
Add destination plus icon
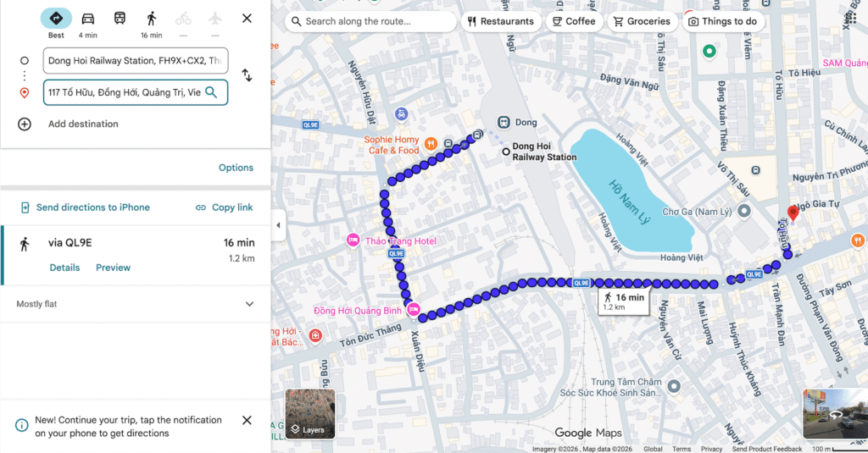click(25, 124)
